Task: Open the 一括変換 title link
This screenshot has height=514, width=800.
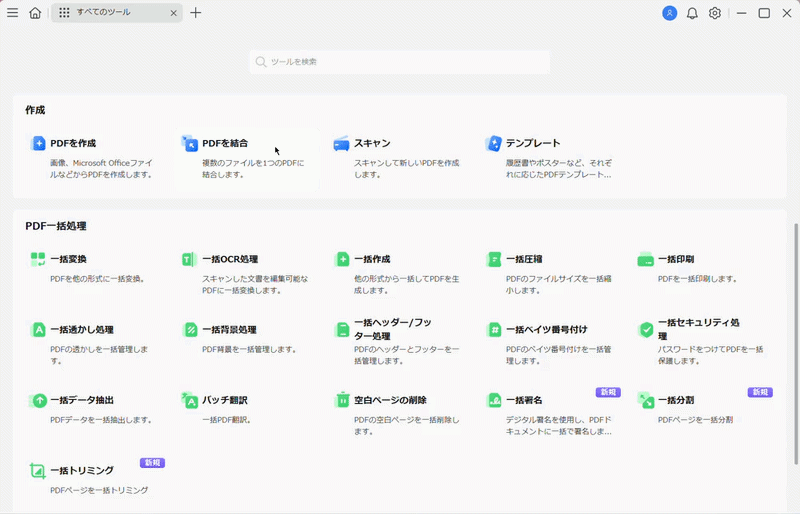Action: tap(68, 259)
